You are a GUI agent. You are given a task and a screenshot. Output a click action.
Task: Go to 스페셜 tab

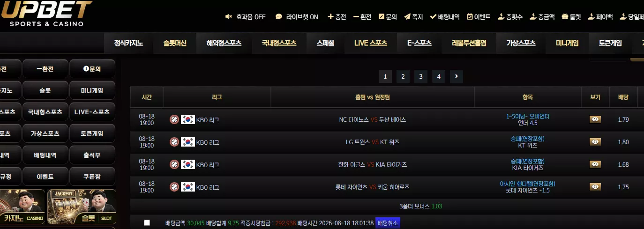tap(325, 43)
